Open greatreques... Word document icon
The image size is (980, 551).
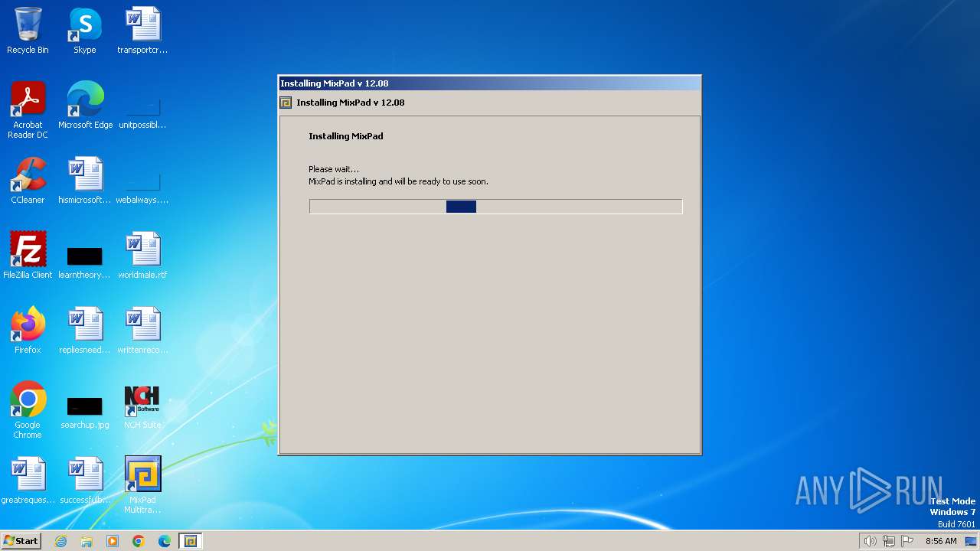tap(28, 481)
